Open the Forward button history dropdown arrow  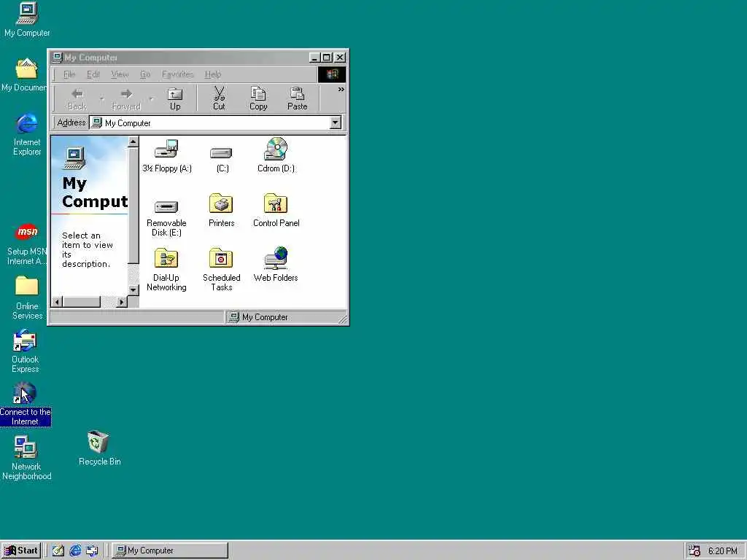151,99
